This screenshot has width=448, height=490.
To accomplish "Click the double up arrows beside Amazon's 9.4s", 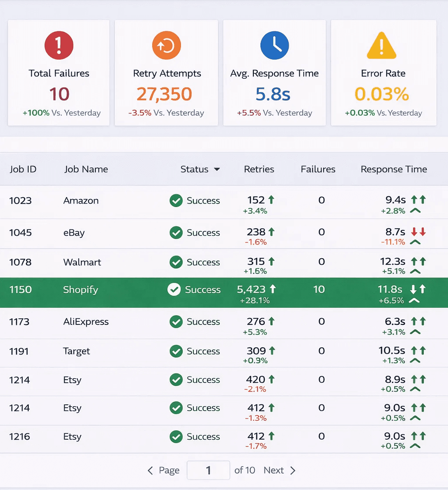I will [418, 200].
